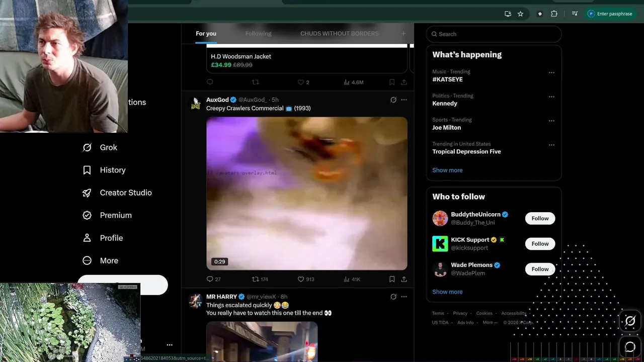Open the browser Extensions puzzle icon

[554, 14]
